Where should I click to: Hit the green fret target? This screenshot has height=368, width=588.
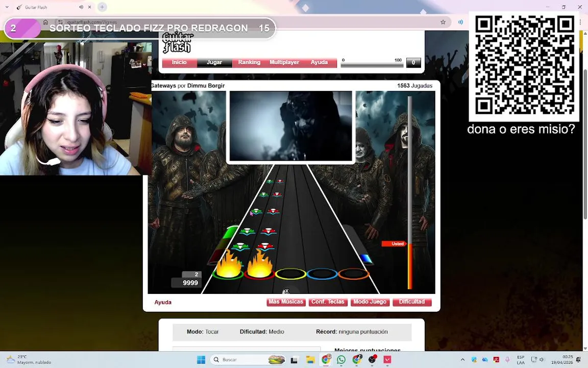click(x=228, y=274)
